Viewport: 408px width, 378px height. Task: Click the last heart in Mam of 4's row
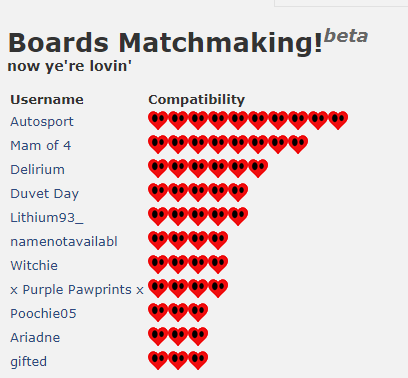[298, 144]
